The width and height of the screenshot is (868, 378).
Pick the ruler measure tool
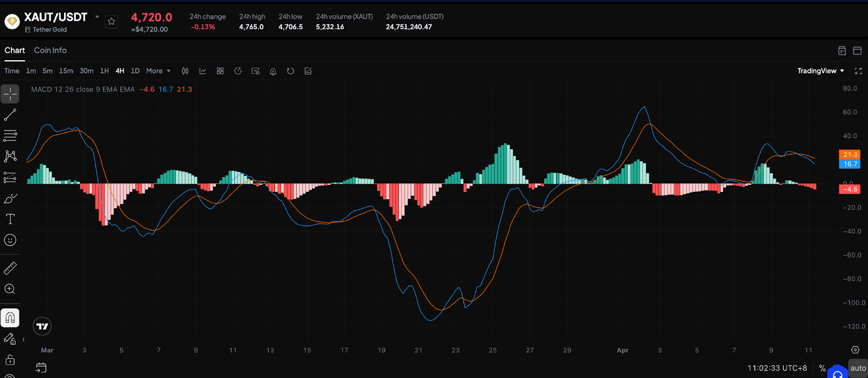tap(10, 268)
